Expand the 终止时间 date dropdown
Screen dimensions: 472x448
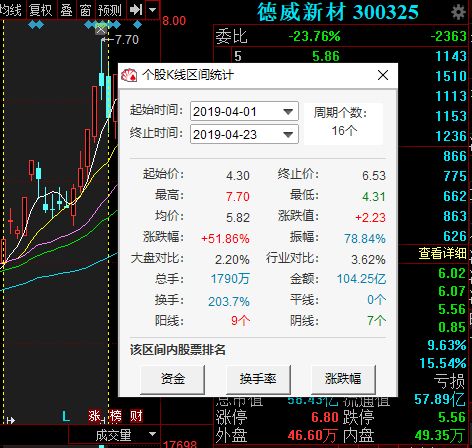tap(288, 135)
